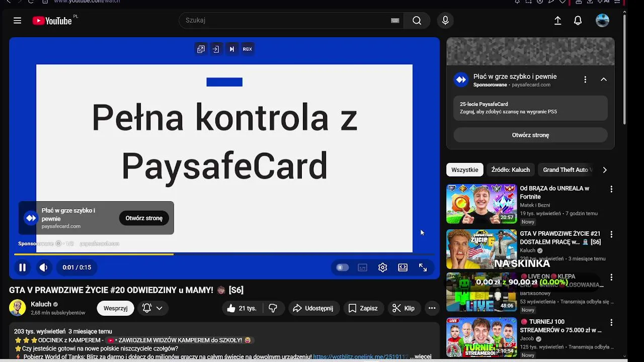Click Otwórz stronę in the sidebar ad panel
644x362 pixels.
tap(530, 135)
